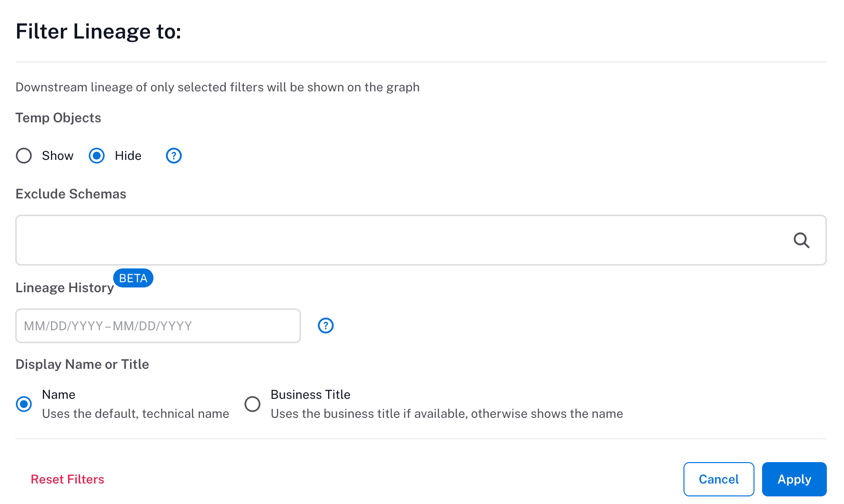Click the 'Filter Lineage to:' title
The width and height of the screenshot is (844, 504).
pyautogui.click(x=99, y=32)
